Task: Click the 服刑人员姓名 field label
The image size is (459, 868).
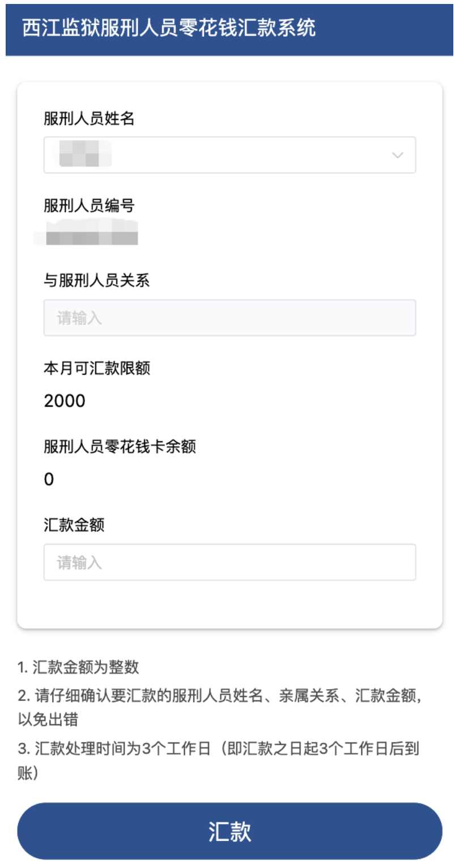Action: tap(89, 118)
